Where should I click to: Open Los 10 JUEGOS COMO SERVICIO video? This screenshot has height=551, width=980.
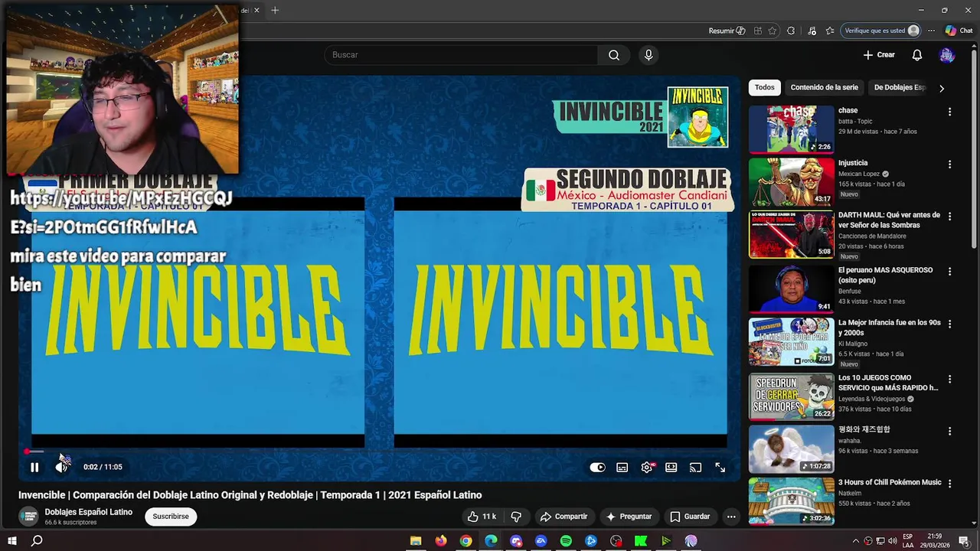pos(888,383)
